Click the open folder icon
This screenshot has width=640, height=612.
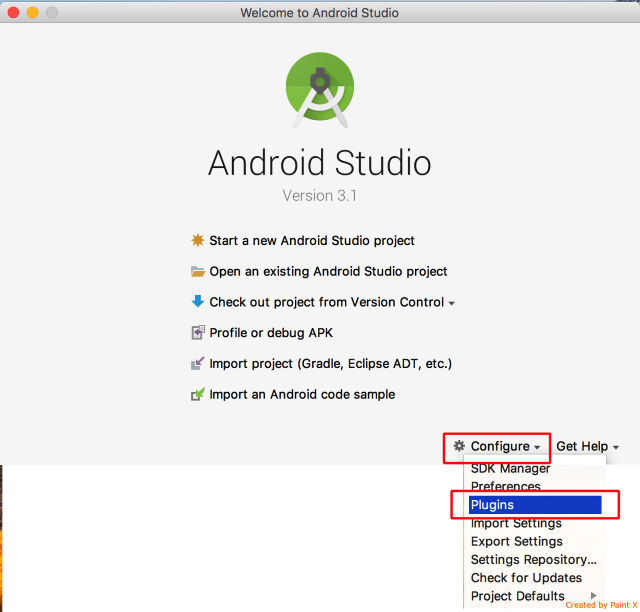pos(197,272)
